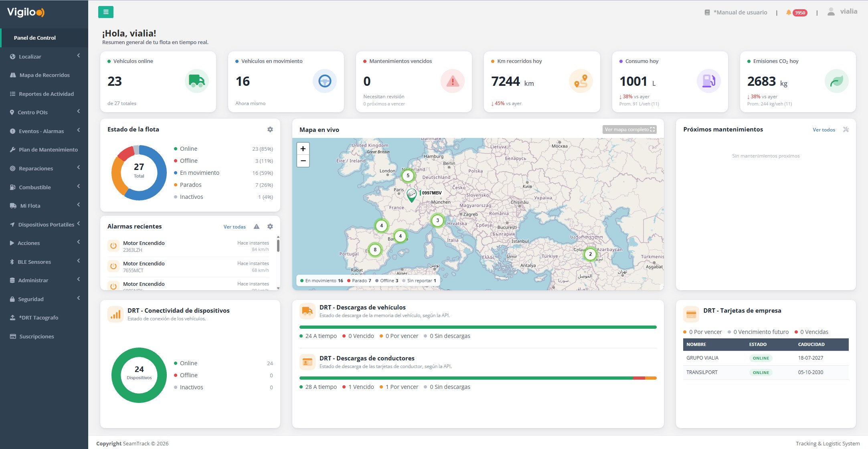Viewport: 868px width, 449px height.
Task: Click the Descargas de conductores progress bar
Action: coord(478,378)
